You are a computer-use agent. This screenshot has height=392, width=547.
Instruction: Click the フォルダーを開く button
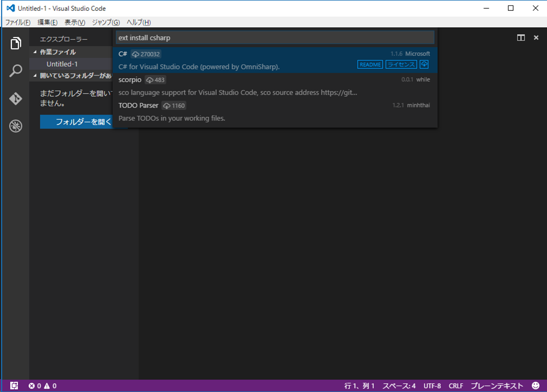pos(84,122)
